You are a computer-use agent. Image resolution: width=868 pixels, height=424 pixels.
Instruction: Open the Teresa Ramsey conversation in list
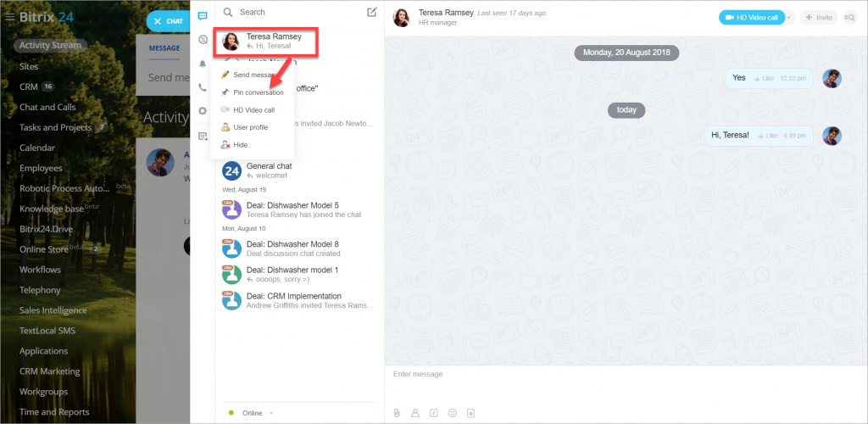click(x=266, y=42)
